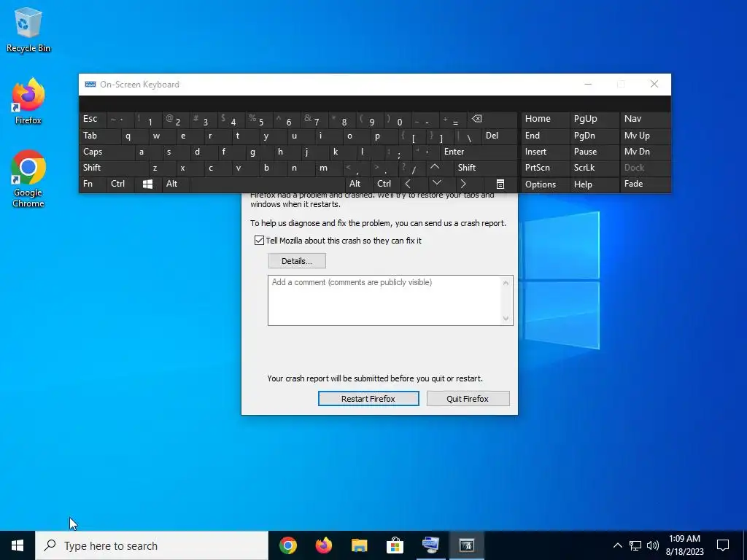Click the Nav key on keyboard
The height and width of the screenshot is (560, 747).
click(645, 120)
